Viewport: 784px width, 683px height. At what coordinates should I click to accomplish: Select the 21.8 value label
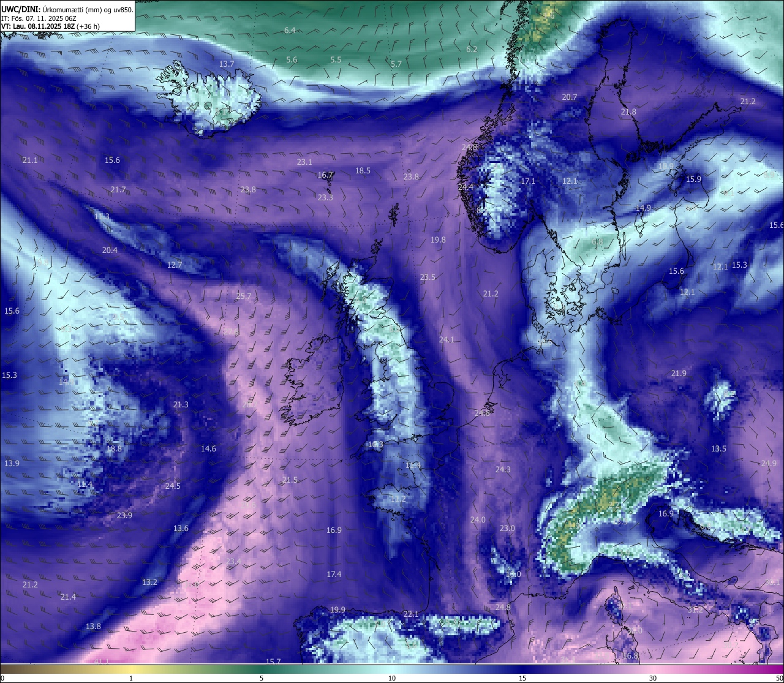(628, 112)
